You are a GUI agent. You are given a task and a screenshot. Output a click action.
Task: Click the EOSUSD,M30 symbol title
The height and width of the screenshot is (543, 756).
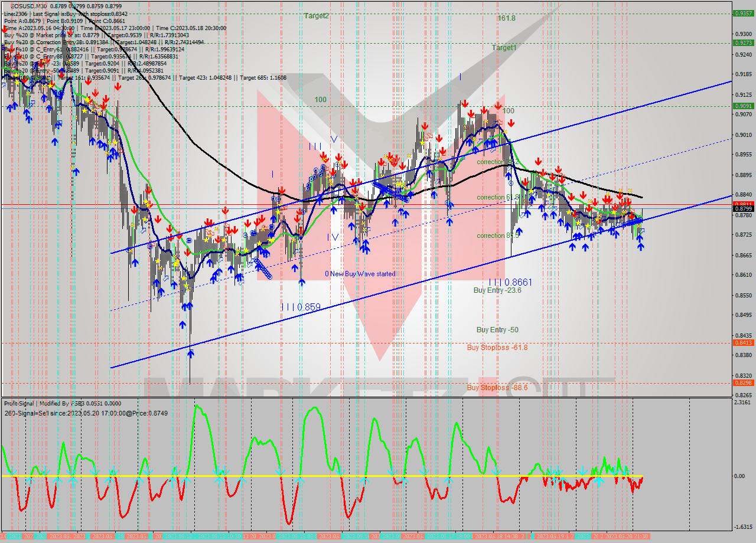[x=30, y=6]
